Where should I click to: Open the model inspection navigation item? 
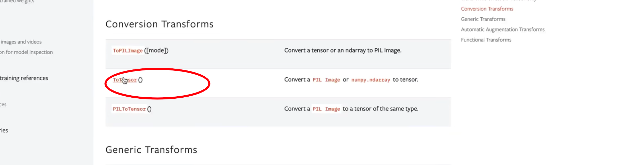[26, 52]
